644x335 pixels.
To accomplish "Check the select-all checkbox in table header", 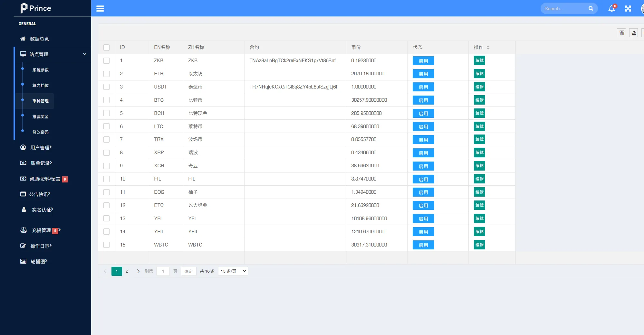I will click(106, 47).
